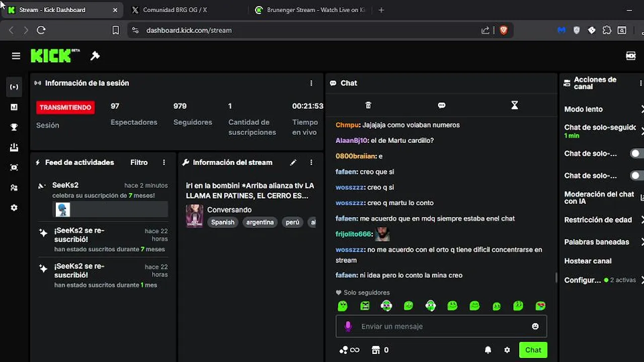Viewport: 644px width, 362px height.
Task: Click username Chmpu in chat
Action: click(x=347, y=125)
